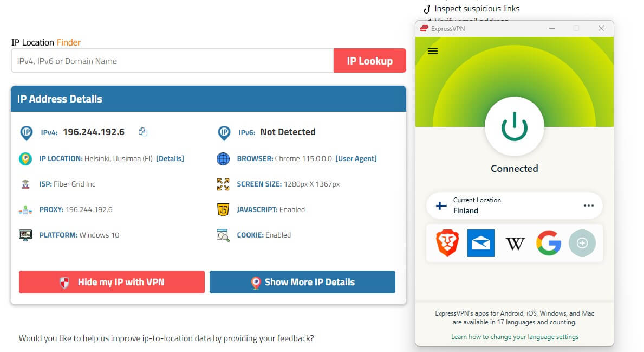Focus the IPv4, IPv6 or Domain Name field
This screenshot has height=352, width=644.
(x=172, y=61)
